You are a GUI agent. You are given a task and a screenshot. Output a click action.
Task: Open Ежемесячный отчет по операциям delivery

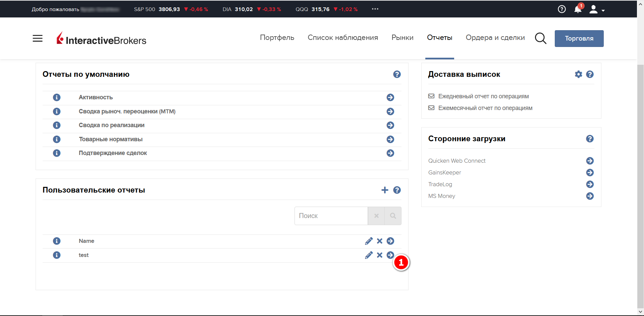485,108
